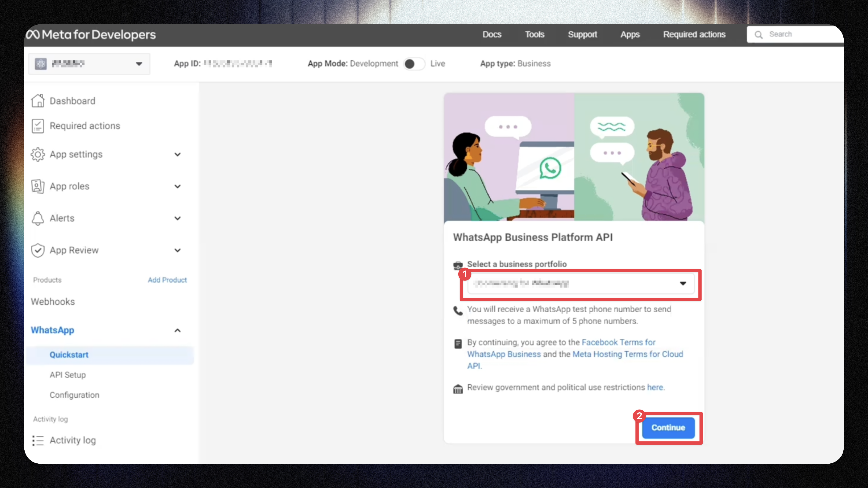Toggle App Mode from Development to Live

click(414, 64)
